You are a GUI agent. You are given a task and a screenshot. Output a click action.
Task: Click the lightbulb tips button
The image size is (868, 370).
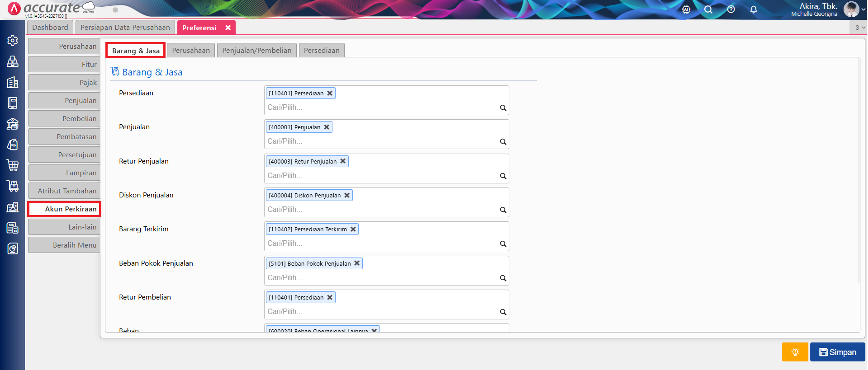coord(794,352)
